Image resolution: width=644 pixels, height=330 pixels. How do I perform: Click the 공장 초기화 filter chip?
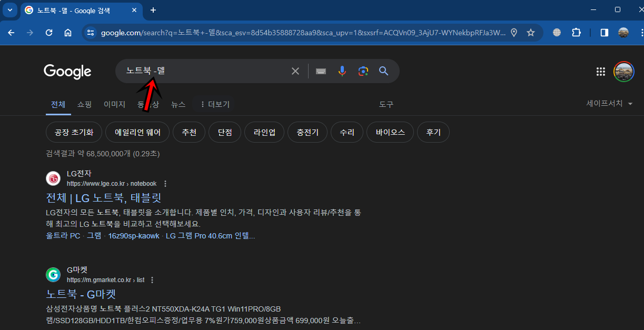pyautogui.click(x=74, y=132)
